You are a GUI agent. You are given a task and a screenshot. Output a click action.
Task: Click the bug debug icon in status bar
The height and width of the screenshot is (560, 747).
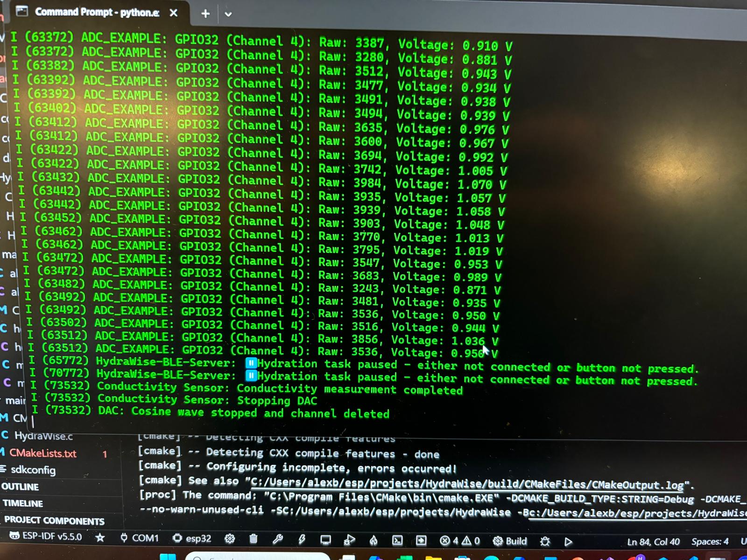545,541
